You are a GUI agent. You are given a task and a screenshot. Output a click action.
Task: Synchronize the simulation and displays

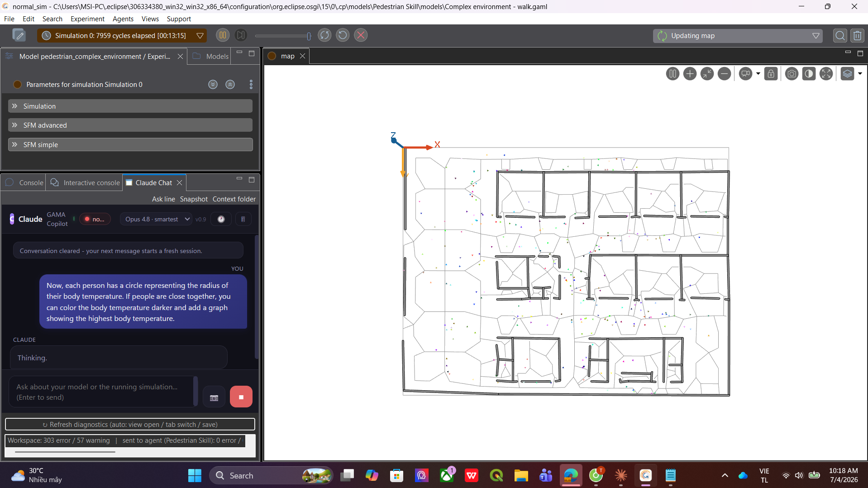(x=324, y=35)
